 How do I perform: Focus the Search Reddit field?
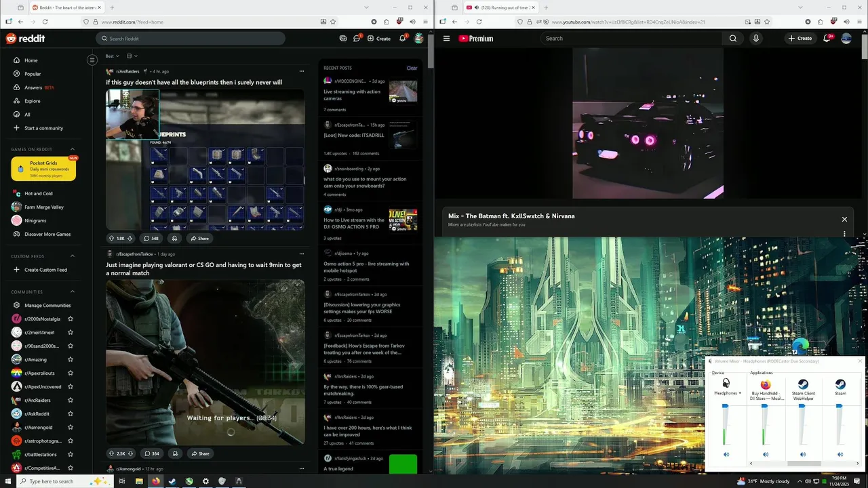coord(190,39)
